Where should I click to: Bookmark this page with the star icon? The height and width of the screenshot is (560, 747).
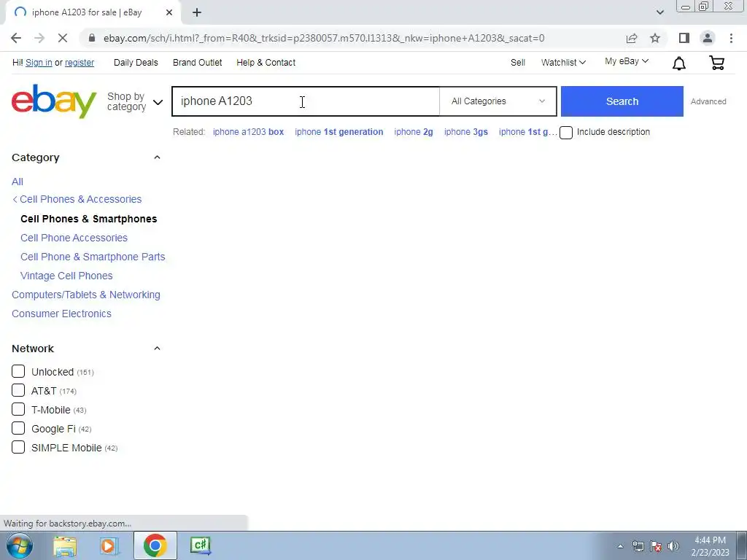pyautogui.click(x=655, y=38)
